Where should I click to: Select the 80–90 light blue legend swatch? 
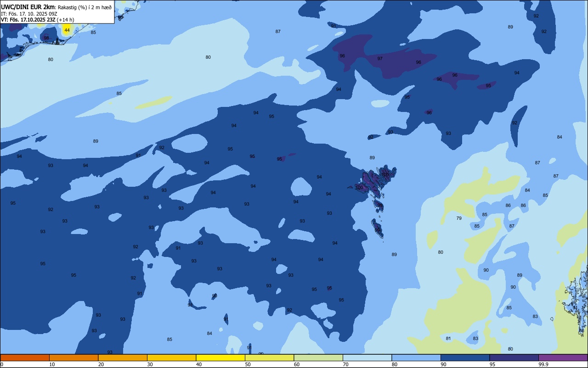tap(416, 357)
